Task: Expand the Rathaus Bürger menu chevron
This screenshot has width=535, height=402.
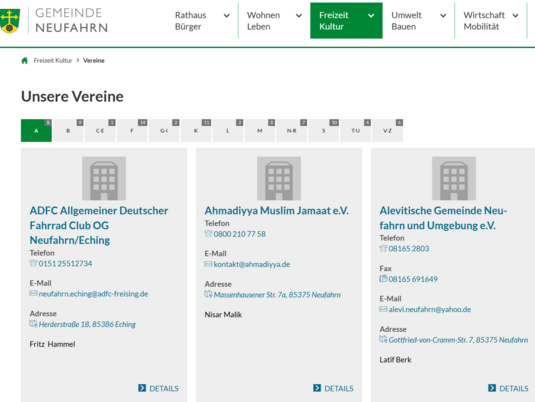Action: pyautogui.click(x=227, y=15)
